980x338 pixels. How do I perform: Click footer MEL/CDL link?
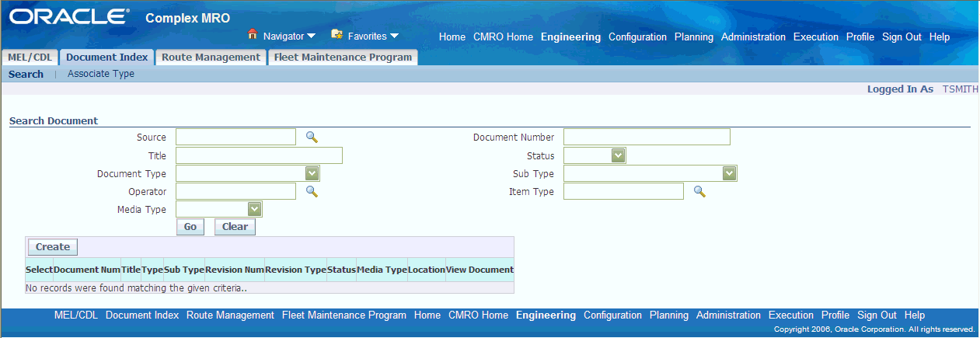click(x=76, y=315)
